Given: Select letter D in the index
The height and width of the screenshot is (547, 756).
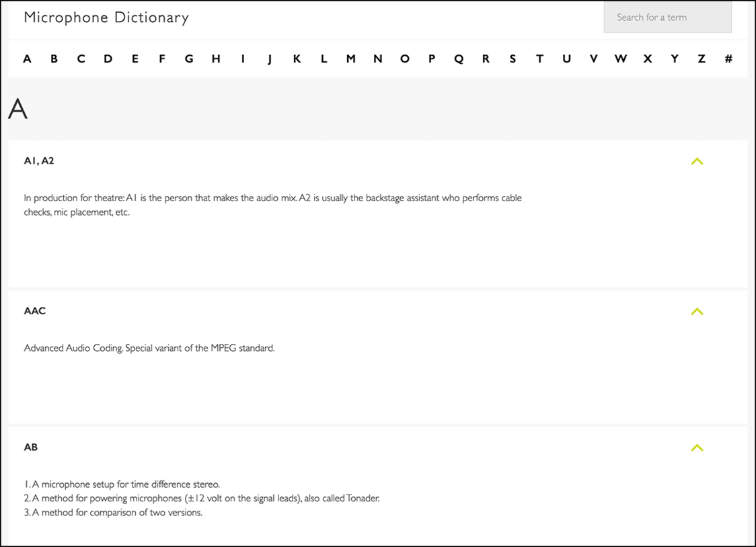Looking at the screenshot, I should coord(108,59).
